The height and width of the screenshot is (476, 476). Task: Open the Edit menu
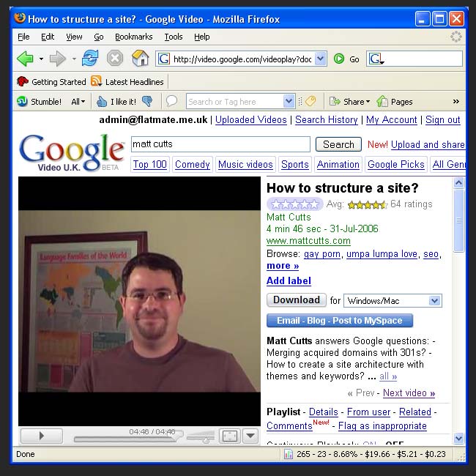48,37
